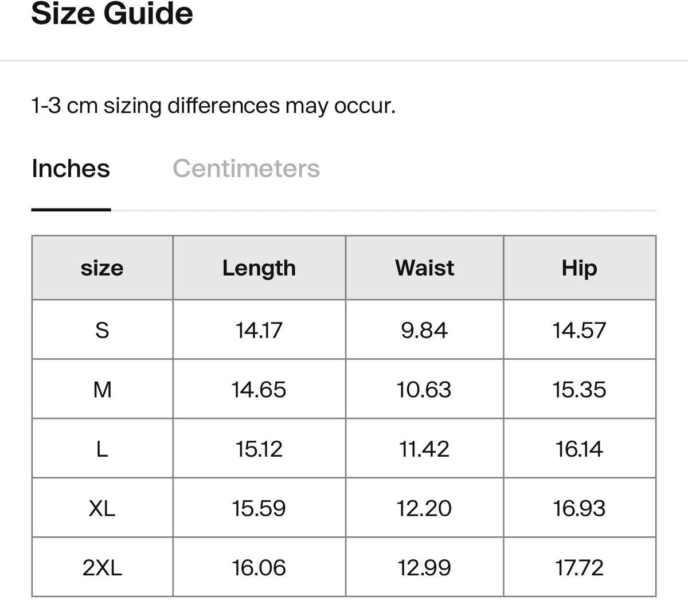Click the Length column header
This screenshot has height=616, width=688.
(x=259, y=268)
